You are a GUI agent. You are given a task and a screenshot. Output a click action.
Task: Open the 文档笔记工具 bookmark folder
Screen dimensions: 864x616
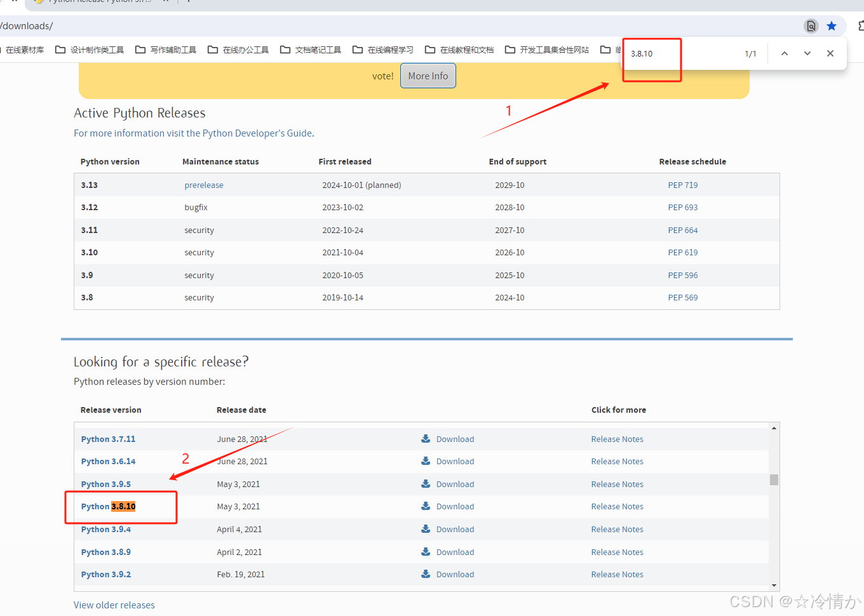[x=311, y=50]
